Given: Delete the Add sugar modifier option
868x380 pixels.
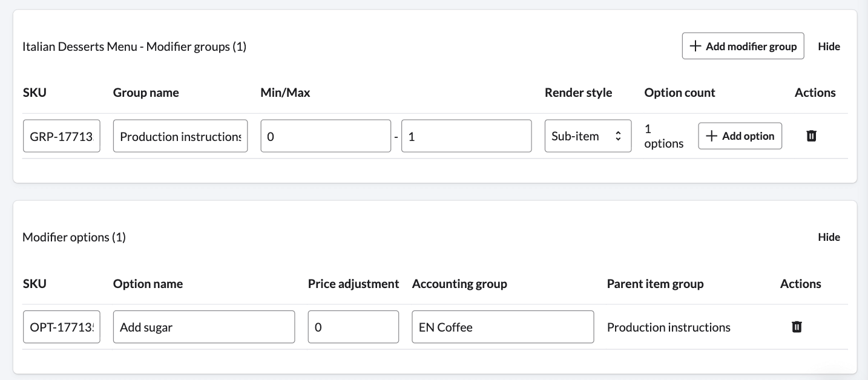Looking at the screenshot, I should click(x=797, y=327).
